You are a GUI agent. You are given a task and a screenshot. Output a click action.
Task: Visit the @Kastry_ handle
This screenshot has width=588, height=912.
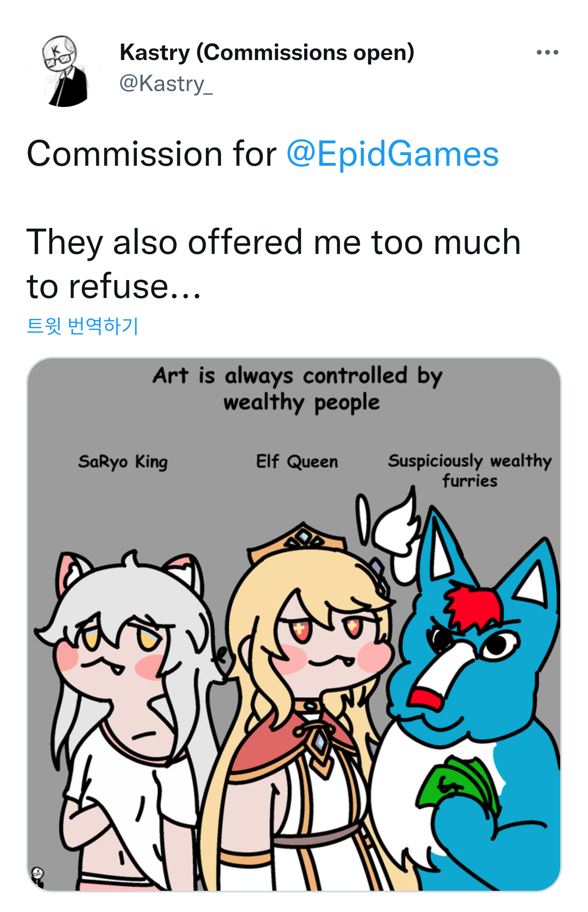tap(166, 84)
